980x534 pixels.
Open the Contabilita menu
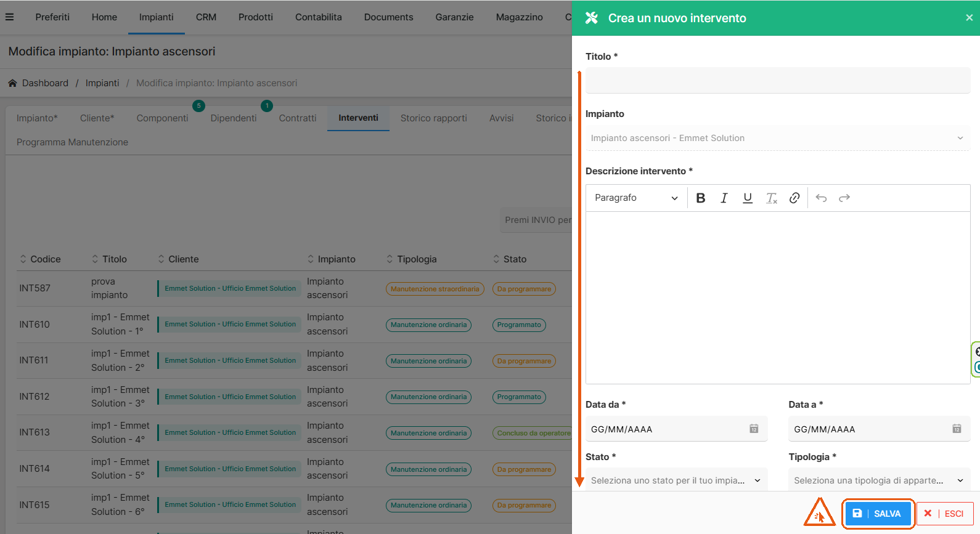tap(319, 17)
